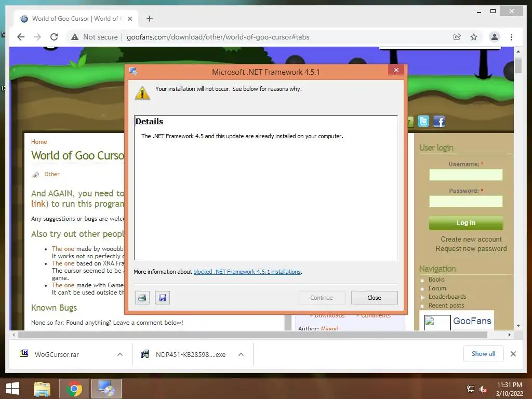
Task: Click the Home breadcrumb link
Action: point(39,142)
